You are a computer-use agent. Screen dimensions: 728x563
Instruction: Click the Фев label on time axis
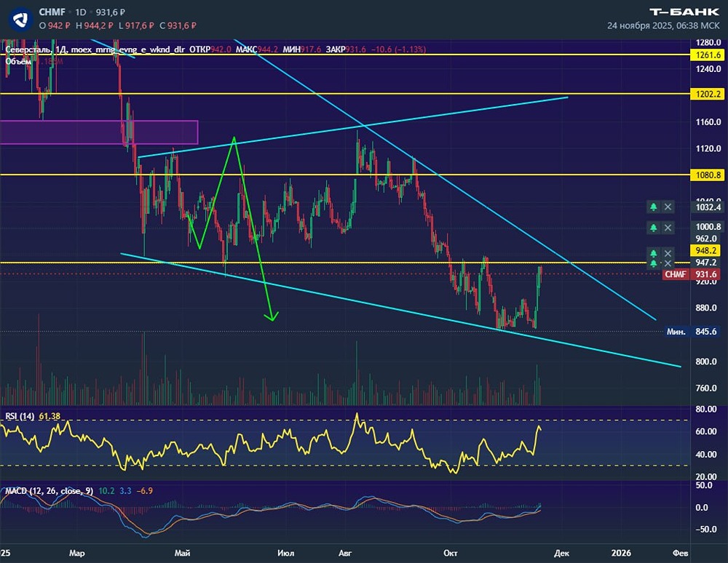(x=680, y=553)
